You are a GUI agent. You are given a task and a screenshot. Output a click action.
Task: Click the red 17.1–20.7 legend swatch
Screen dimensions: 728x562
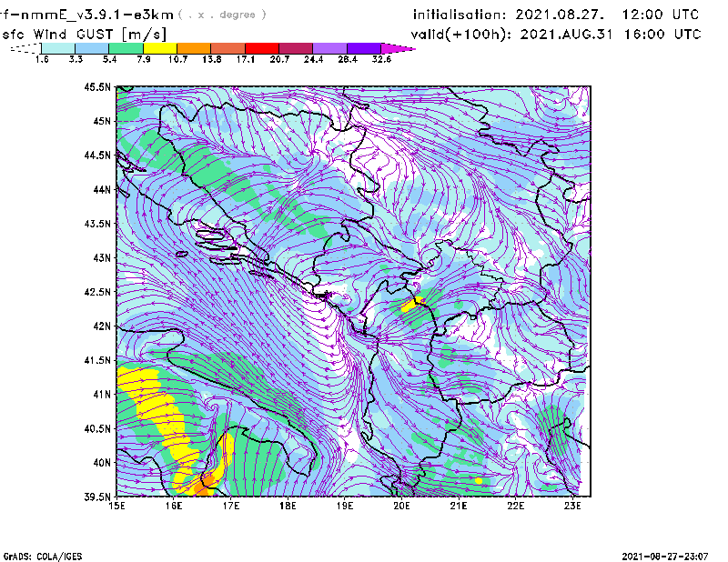pyautogui.click(x=262, y=48)
